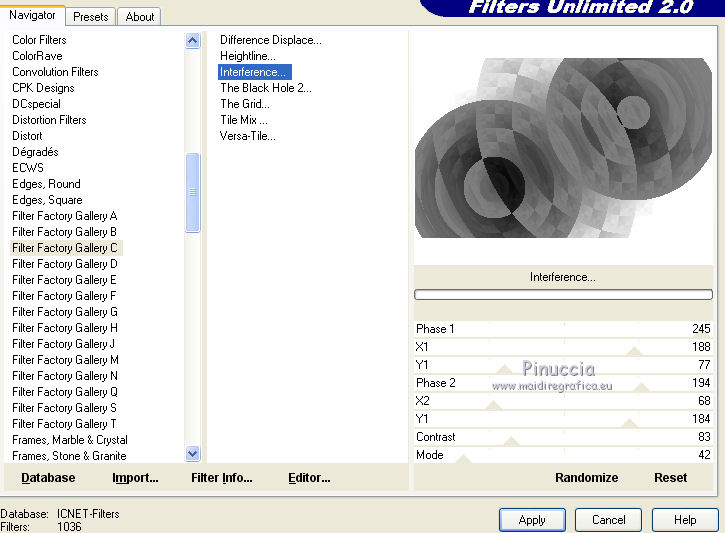Click the first Y1 slider handle
This screenshot has width=725, height=533.
504,369
